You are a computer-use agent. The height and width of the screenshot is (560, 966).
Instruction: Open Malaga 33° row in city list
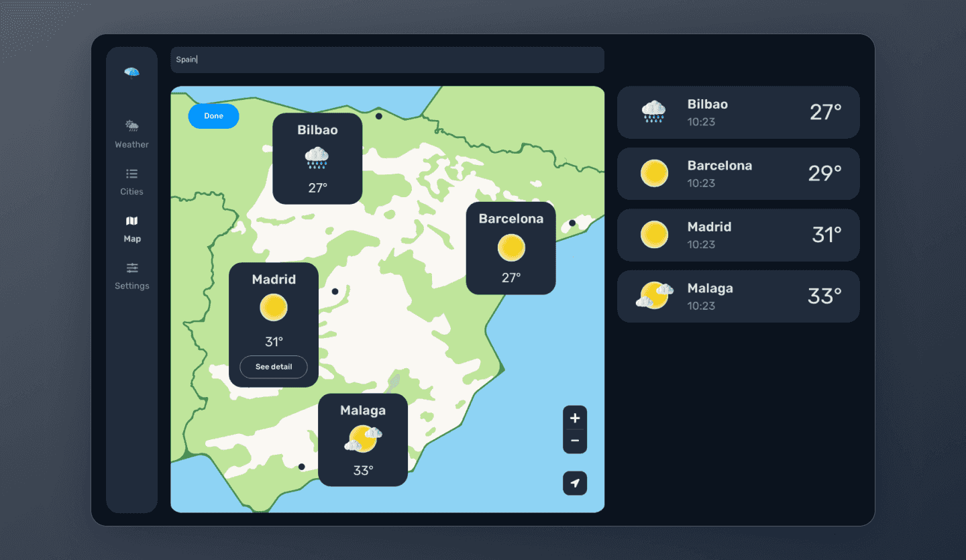(738, 296)
